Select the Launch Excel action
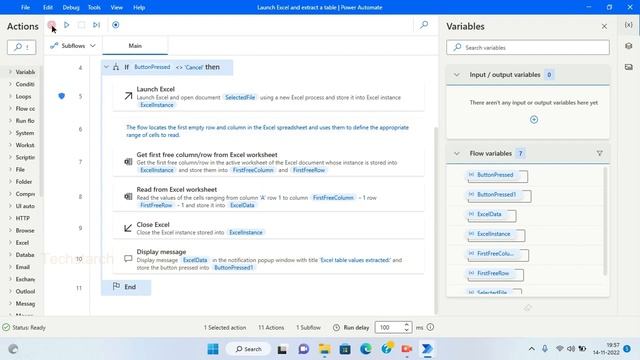640x360 pixels. [269, 97]
